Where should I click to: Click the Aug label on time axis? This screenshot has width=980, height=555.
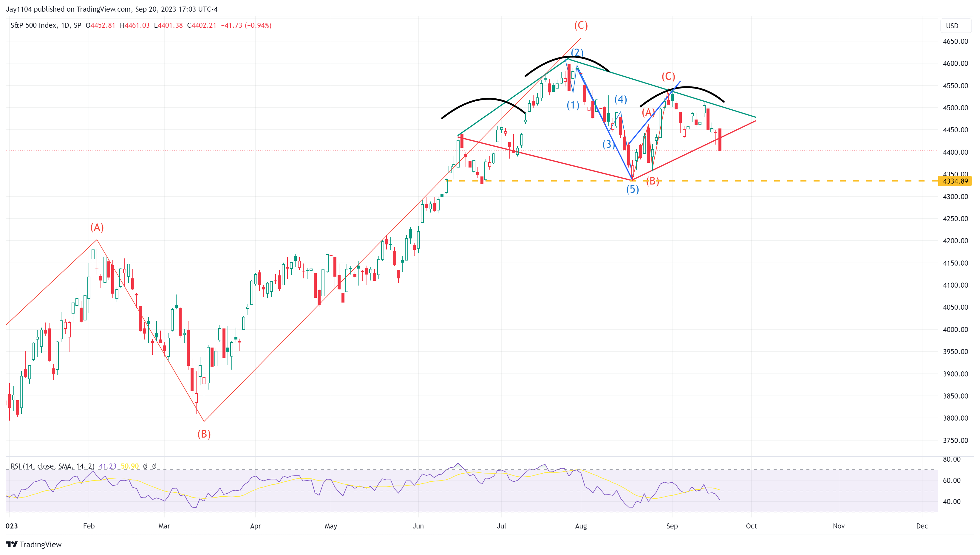[x=581, y=526]
